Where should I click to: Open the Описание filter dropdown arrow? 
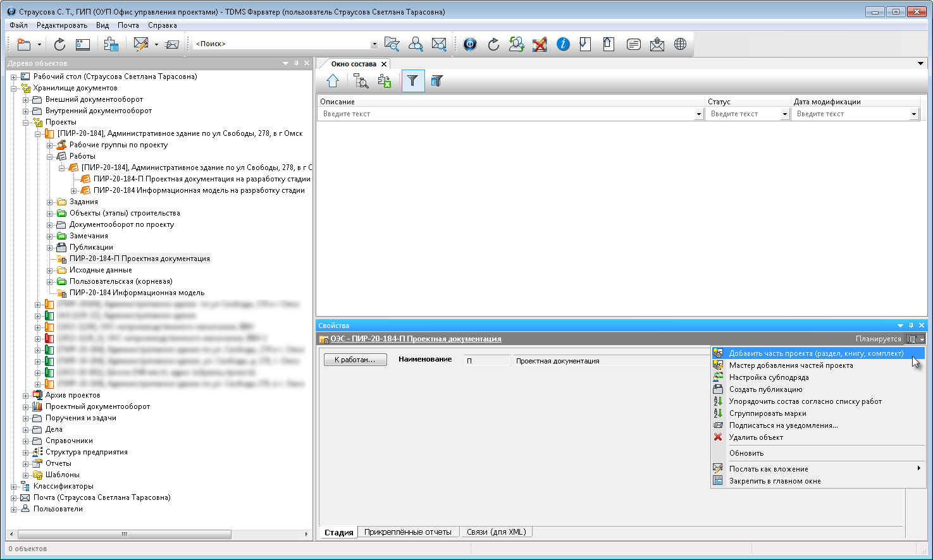point(699,114)
